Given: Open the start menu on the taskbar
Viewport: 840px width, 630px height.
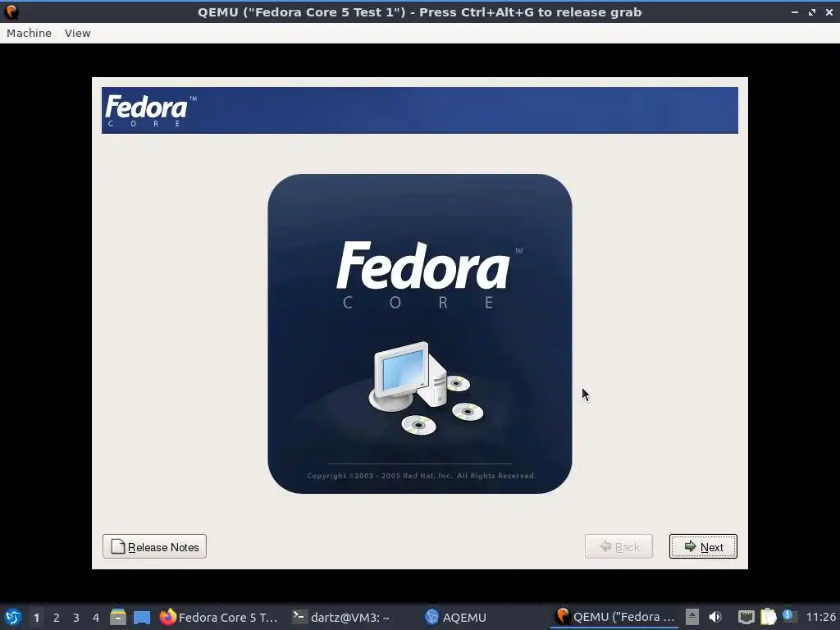Looking at the screenshot, I should click(13, 617).
